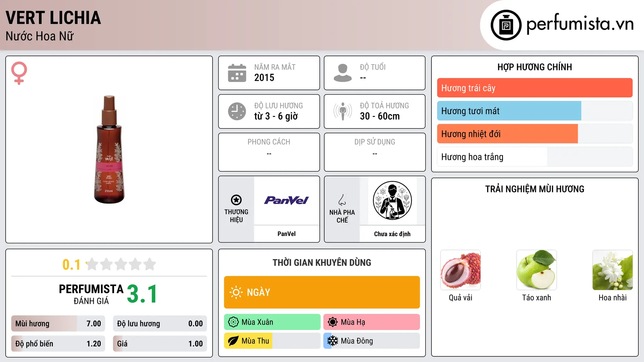Image resolution: width=644 pixels, height=362 pixels.
Task: Click the 0.1 user rating number
Action: point(71,265)
